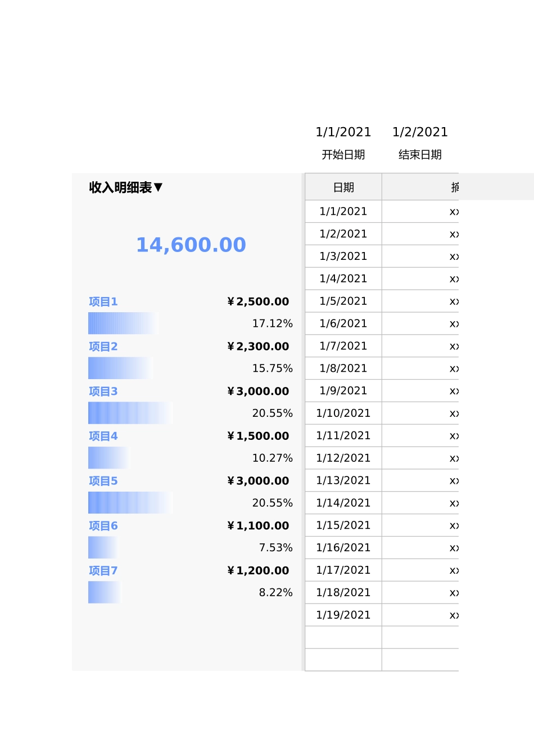
Task: Select the ¥2,300.00 amount for 项目2
Action: click(x=258, y=346)
